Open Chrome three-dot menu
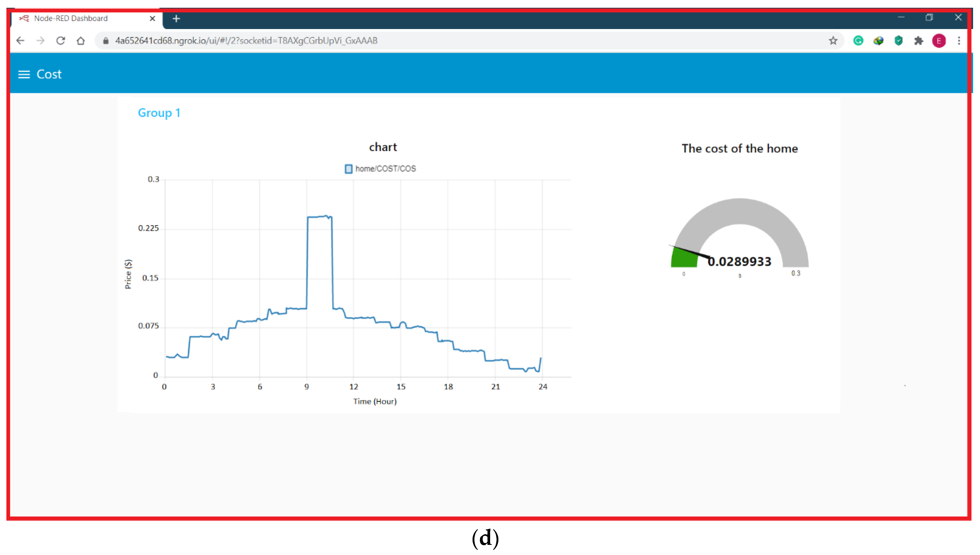 point(959,41)
